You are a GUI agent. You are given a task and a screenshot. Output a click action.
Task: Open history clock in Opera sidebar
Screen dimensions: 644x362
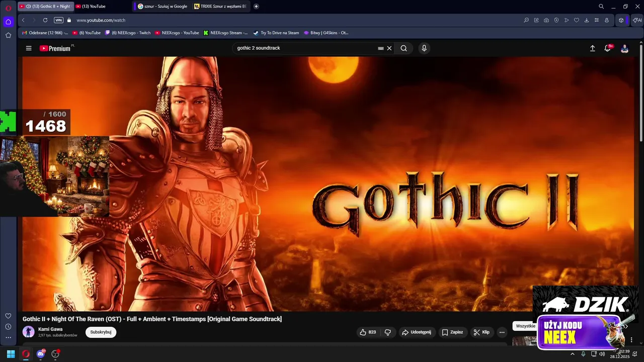pyautogui.click(x=8, y=327)
